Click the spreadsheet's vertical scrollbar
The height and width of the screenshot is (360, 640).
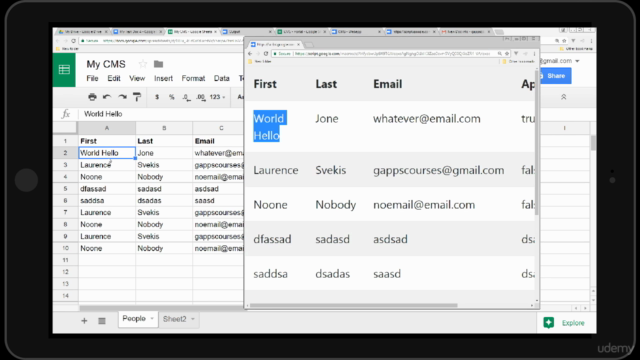click(593, 143)
